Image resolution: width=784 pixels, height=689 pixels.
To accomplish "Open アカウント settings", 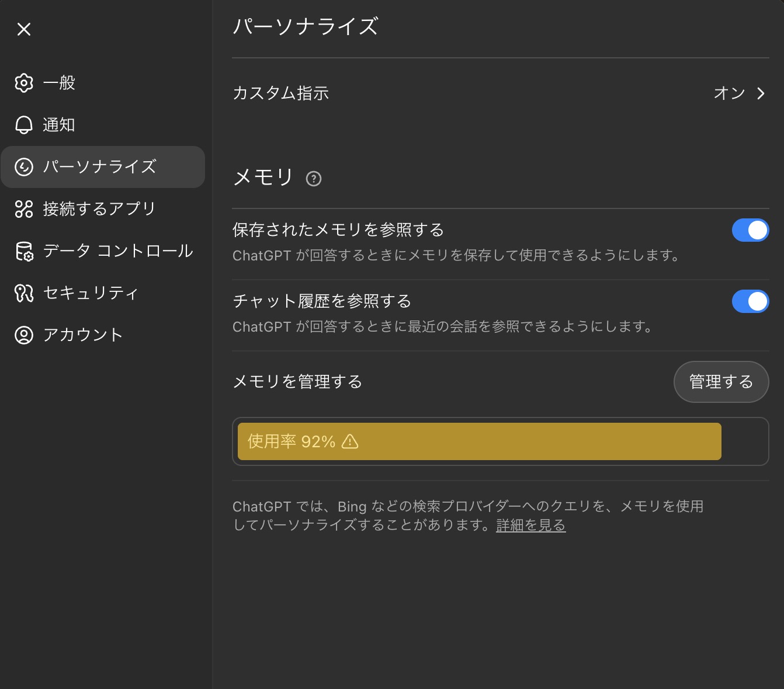I will tap(103, 335).
